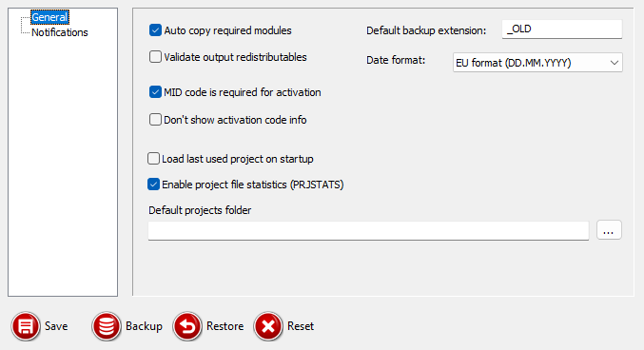Viewport: 644px width, 350px height.
Task: Click the Date format dropdown arrow
Action: click(x=615, y=63)
